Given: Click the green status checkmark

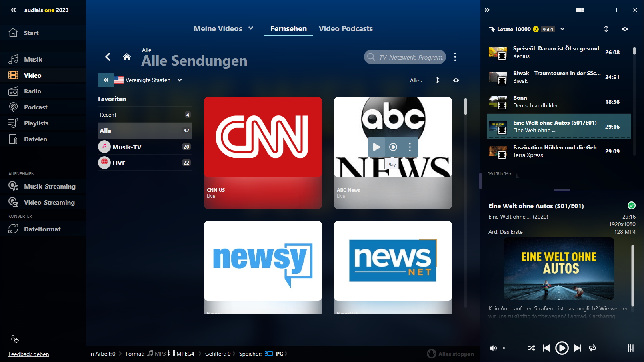Looking at the screenshot, I should 632,205.
